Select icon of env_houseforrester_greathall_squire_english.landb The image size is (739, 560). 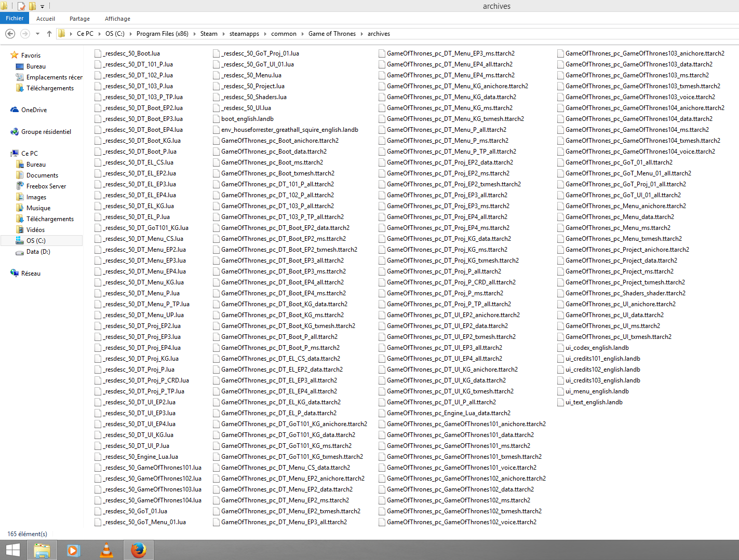217,130
